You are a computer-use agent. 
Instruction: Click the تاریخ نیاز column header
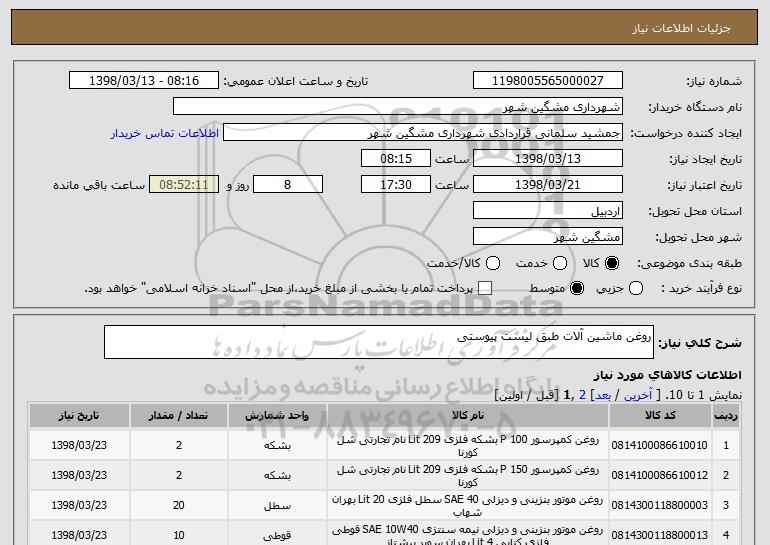79,415
